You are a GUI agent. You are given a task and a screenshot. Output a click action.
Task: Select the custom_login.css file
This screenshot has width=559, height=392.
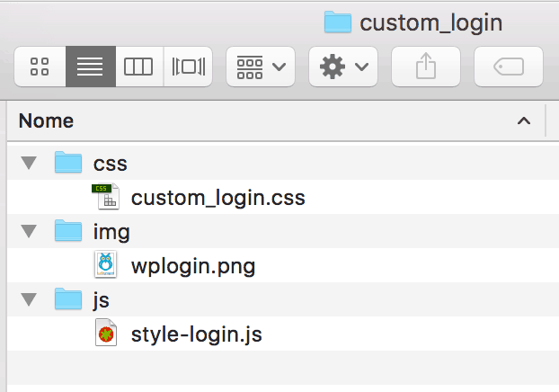tap(217, 198)
